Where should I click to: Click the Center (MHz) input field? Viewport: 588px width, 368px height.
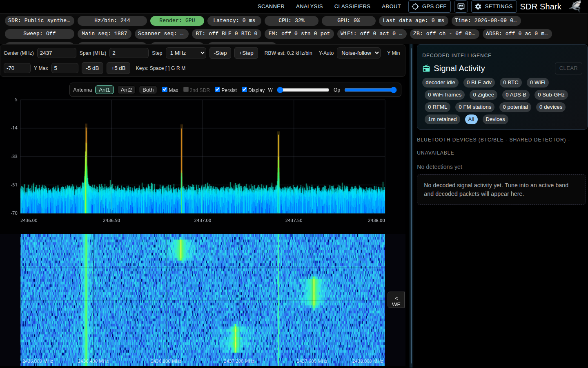click(x=57, y=53)
